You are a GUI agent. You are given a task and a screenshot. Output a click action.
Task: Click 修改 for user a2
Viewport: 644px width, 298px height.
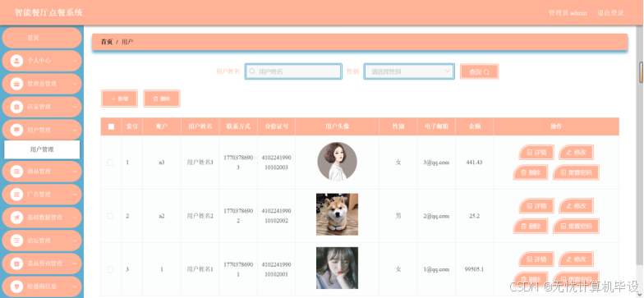click(x=576, y=205)
